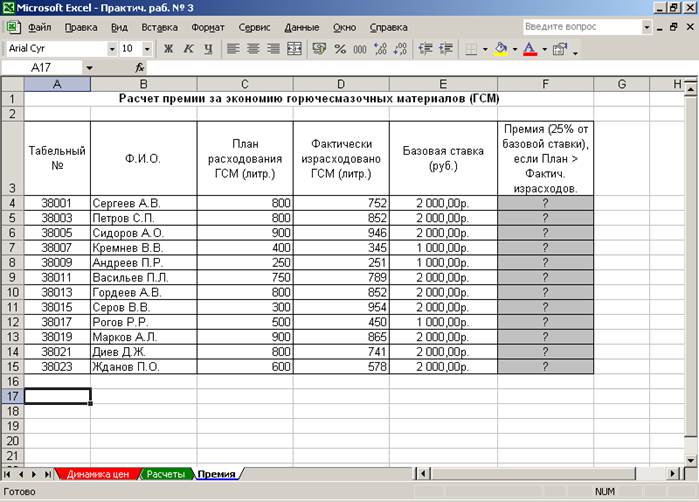The width and height of the screenshot is (699, 502).
Task: Click the font color button
Action: (529, 48)
